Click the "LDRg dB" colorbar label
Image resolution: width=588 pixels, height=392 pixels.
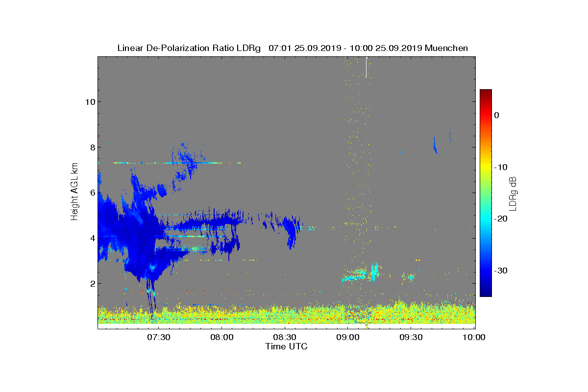(513, 194)
